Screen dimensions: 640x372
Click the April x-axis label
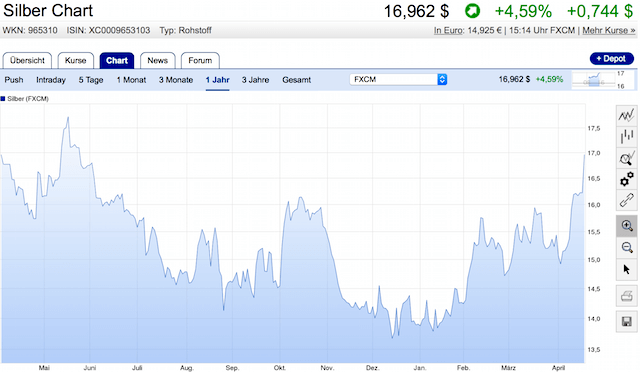[x=558, y=368]
